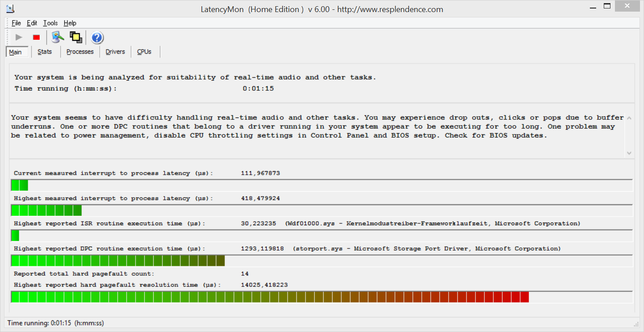The image size is (644, 332).
Task: Switch to the Processes tab
Action: (80, 52)
